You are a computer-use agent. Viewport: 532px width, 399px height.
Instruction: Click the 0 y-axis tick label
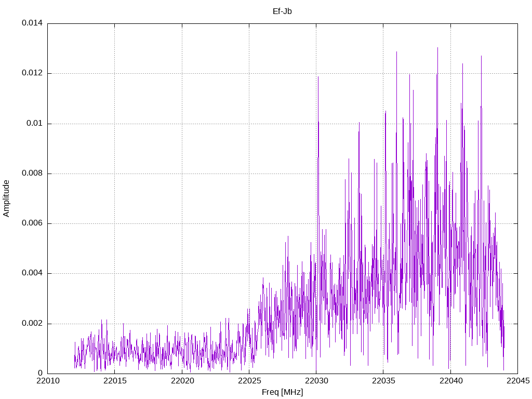41,373
